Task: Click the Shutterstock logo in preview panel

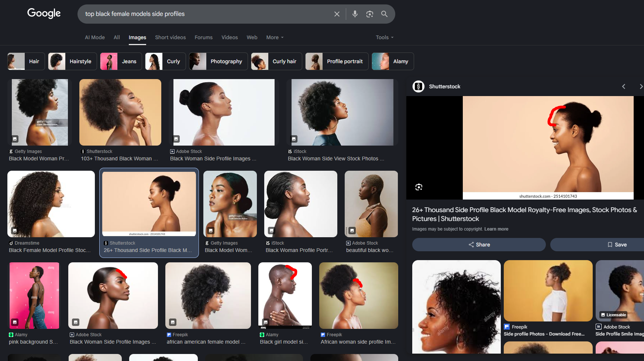Action: (x=419, y=86)
